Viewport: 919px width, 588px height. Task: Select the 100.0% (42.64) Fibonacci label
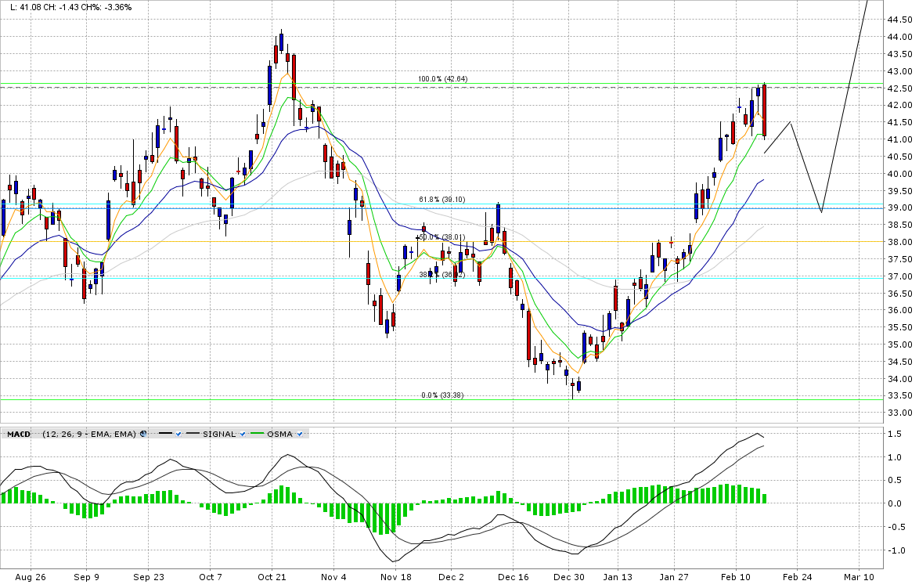pos(442,79)
